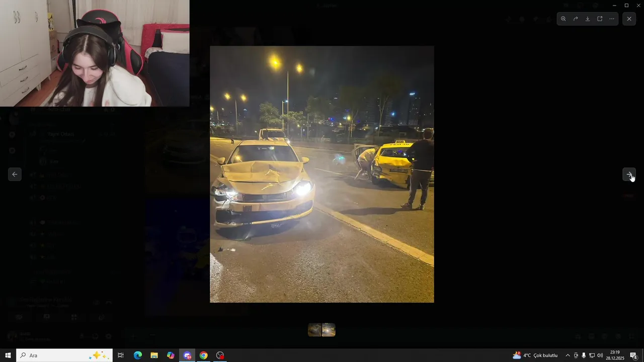The width and height of the screenshot is (644, 362).
Task: Open the OBS Studio taskbar icon
Action: click(220, 355)
